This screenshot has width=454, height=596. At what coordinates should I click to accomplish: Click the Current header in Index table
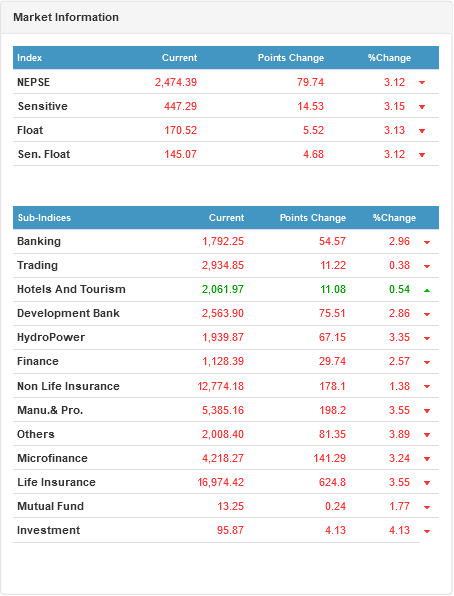point(179,58)
